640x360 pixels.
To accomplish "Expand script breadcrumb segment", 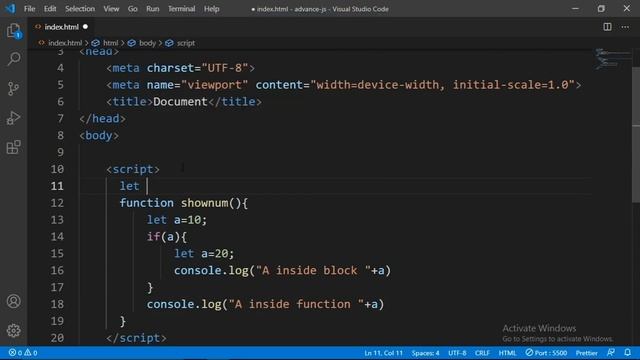I will (186, 43).
